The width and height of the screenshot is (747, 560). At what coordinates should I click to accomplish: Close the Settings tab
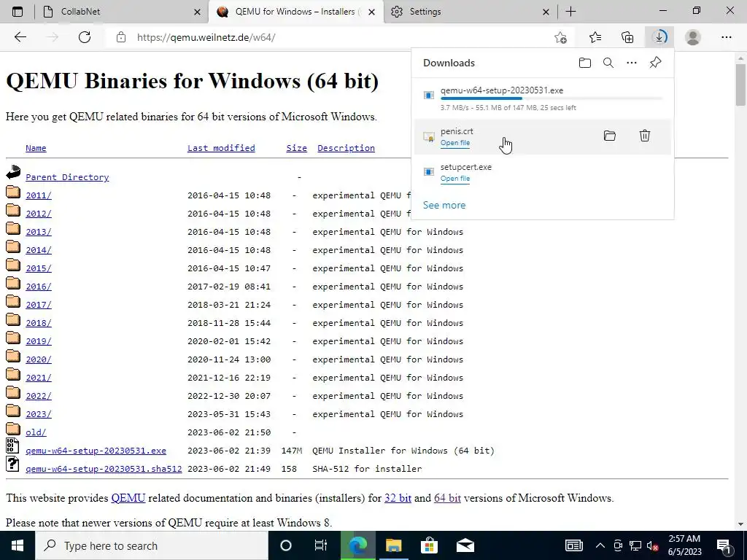(x=546, y=12)
